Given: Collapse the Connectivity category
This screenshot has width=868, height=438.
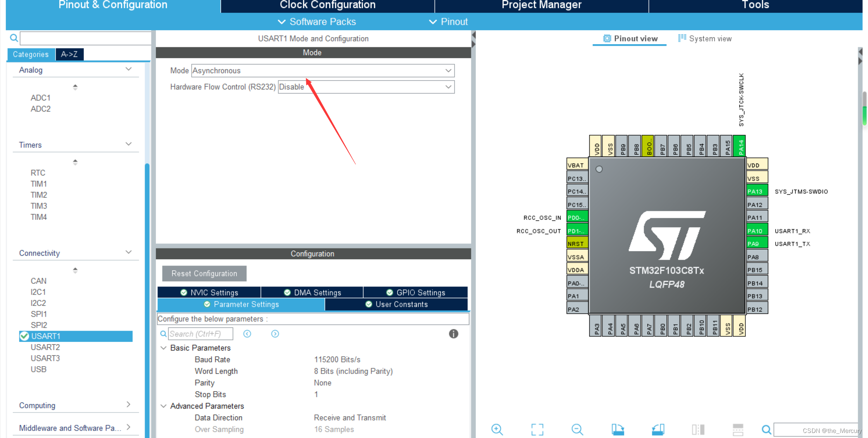Looking at the screenshot, I should click(x=128, y=252).
